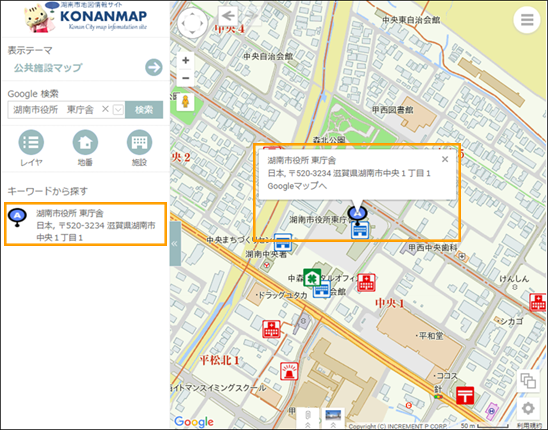Open the Googleマップへ link
The image size is (548, 430).
[x=297, y=186]
